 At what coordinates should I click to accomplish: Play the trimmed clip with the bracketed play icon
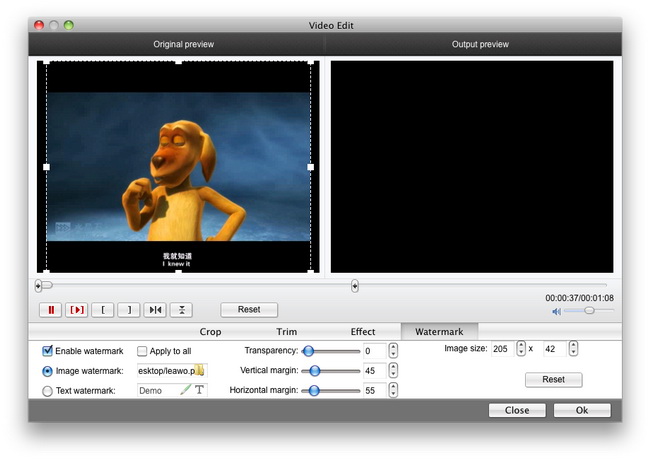pos(77,310)
